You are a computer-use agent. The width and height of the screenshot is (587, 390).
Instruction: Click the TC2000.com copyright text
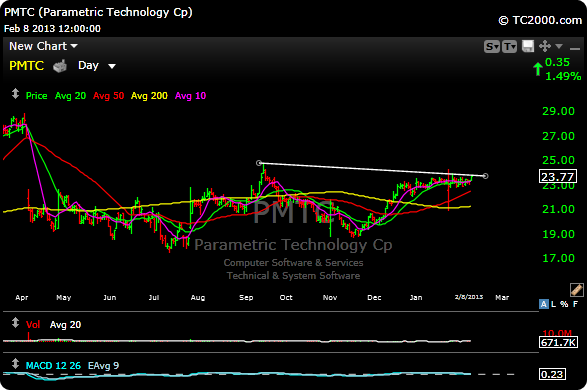(540, 20)
